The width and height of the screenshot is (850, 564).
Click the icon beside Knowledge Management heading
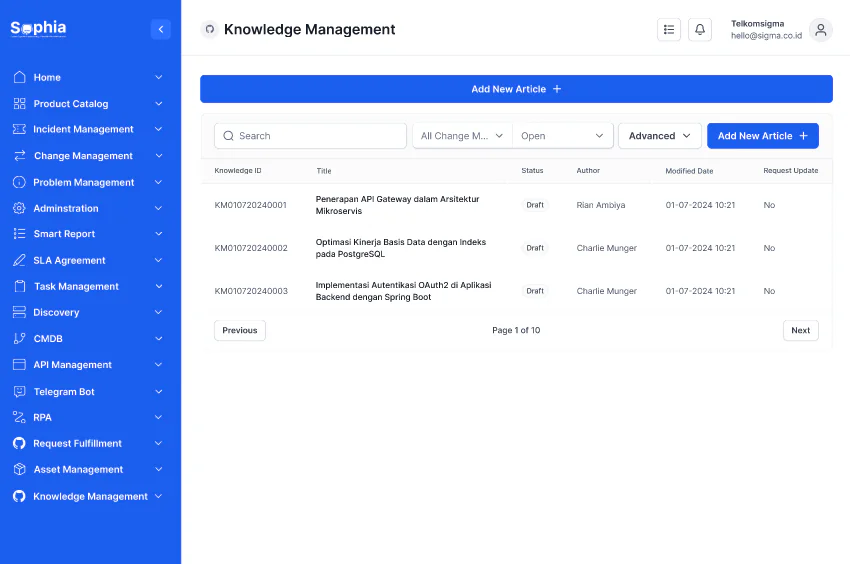[210, 29]
